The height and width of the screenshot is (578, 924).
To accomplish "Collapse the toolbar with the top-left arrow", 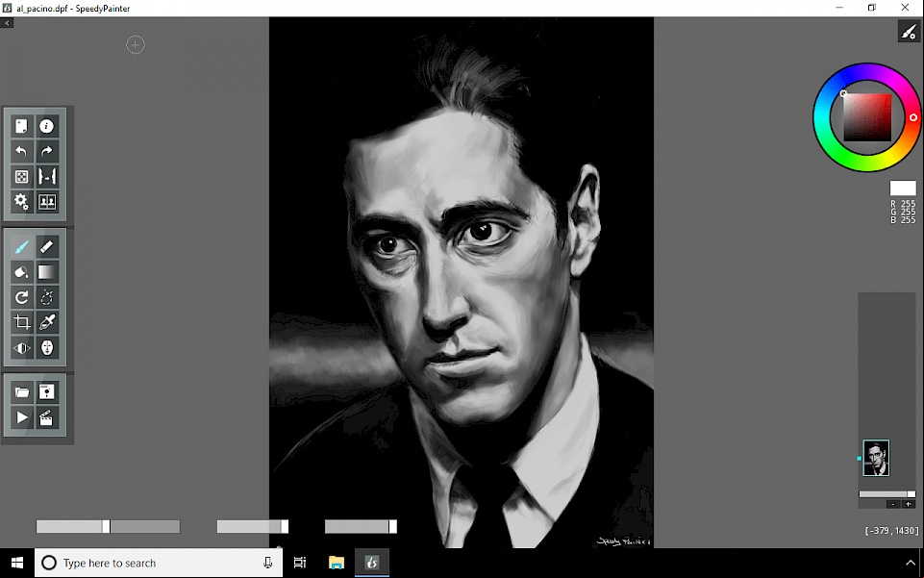I will click(7, 23).
